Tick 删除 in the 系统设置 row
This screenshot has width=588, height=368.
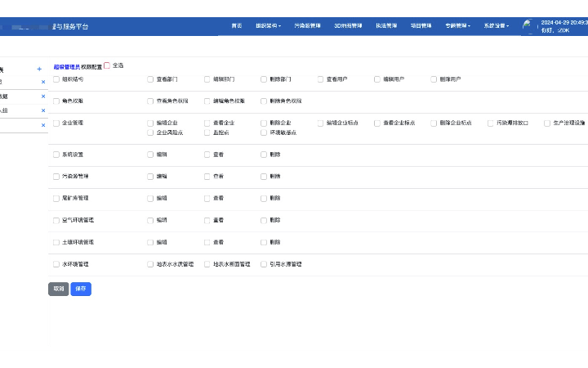[264, 155]
